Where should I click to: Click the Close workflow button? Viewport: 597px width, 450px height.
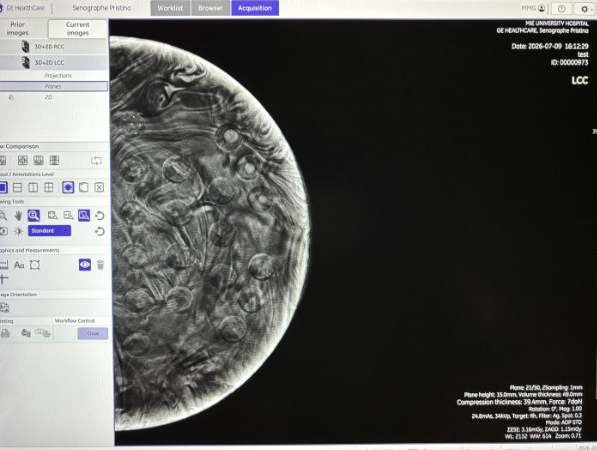click(93, 334)
